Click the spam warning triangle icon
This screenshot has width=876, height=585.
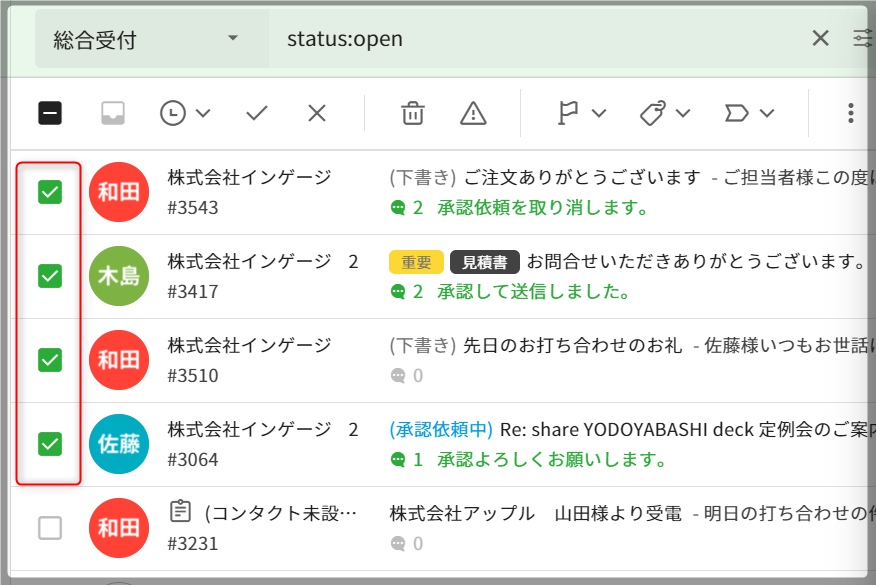tap(473, 113)
